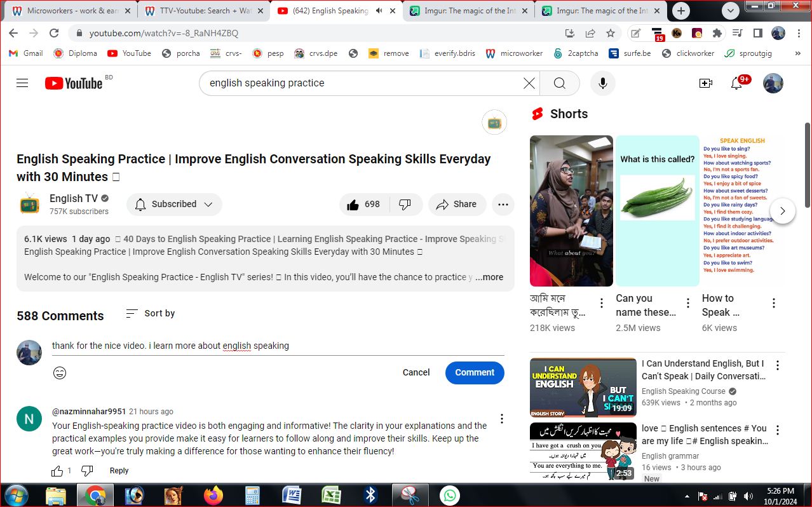This screenshot has width=812, height=507.
Task: Open the English TV channel avatar
Action: (29, 204)
